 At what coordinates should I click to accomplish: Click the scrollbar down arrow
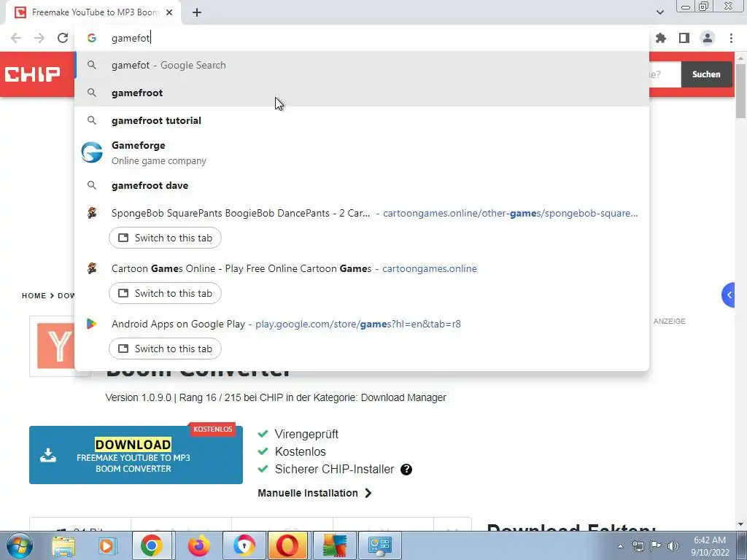coord(740,524)
